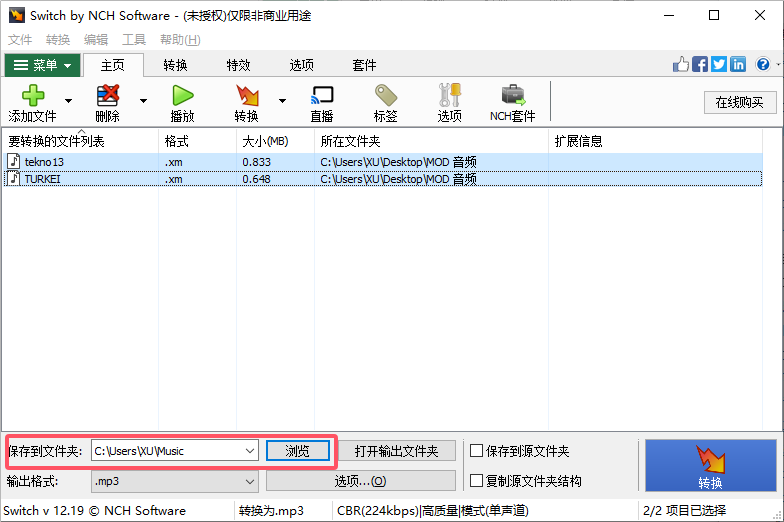This screenshot has width=784, height=522.
Task: Click the 0.833 size cell
Action: click(256, 162)
